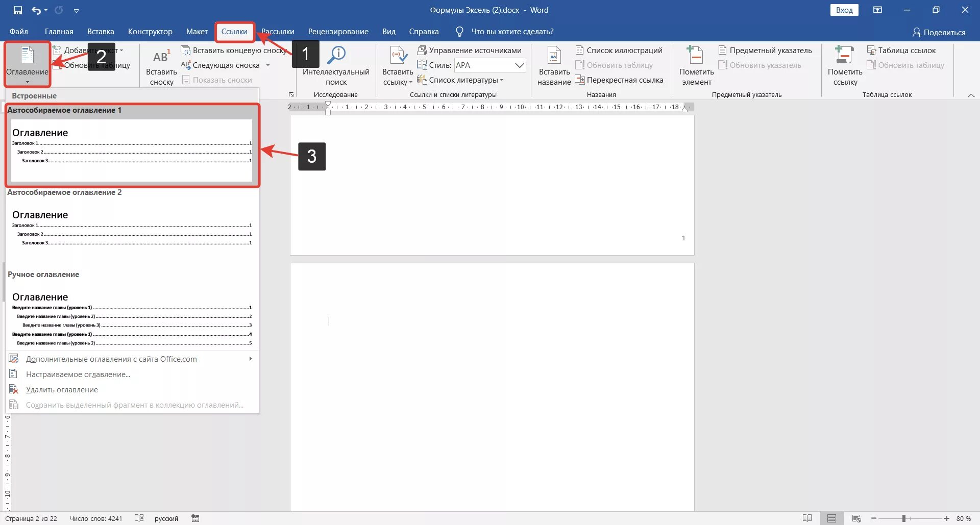Click Перекрестная ссылка
Viewport: 980px width, 525px height.
[x=619, y=80]
